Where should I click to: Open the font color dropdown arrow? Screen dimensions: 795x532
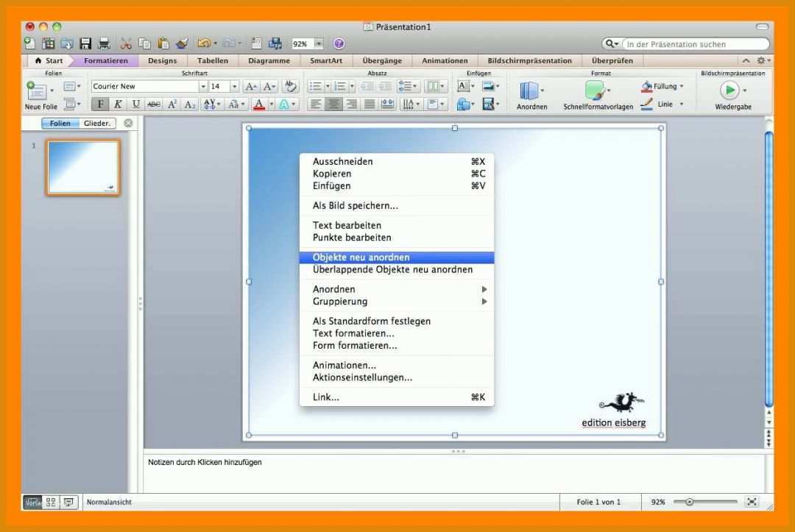pos(271,104)
